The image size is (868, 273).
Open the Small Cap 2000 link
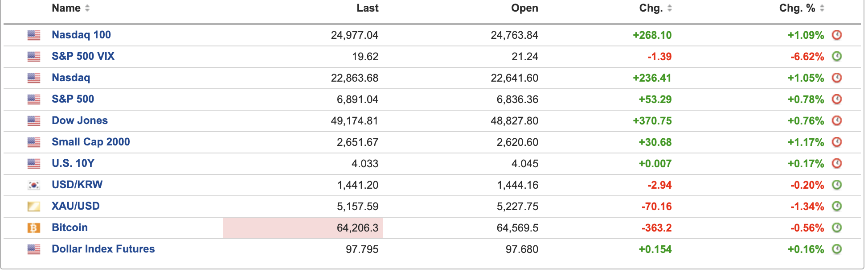coord(90,142)
